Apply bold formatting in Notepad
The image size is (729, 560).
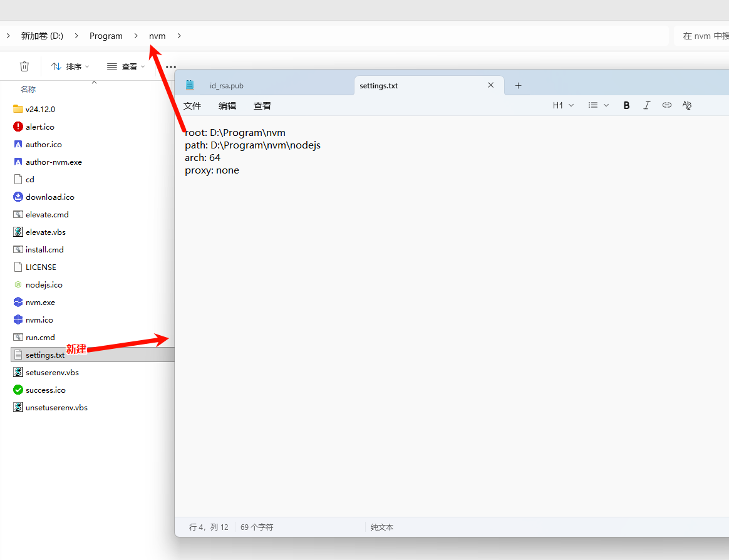coord(626,105)
